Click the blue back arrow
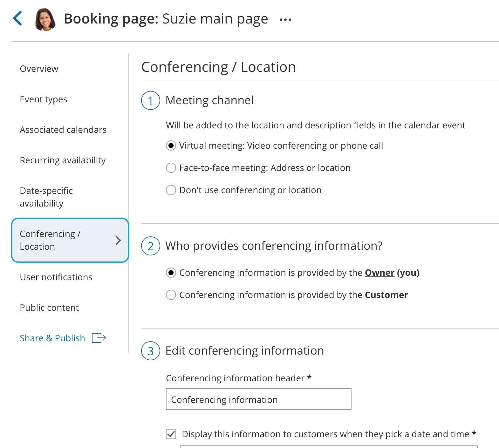 click(18, 18)
